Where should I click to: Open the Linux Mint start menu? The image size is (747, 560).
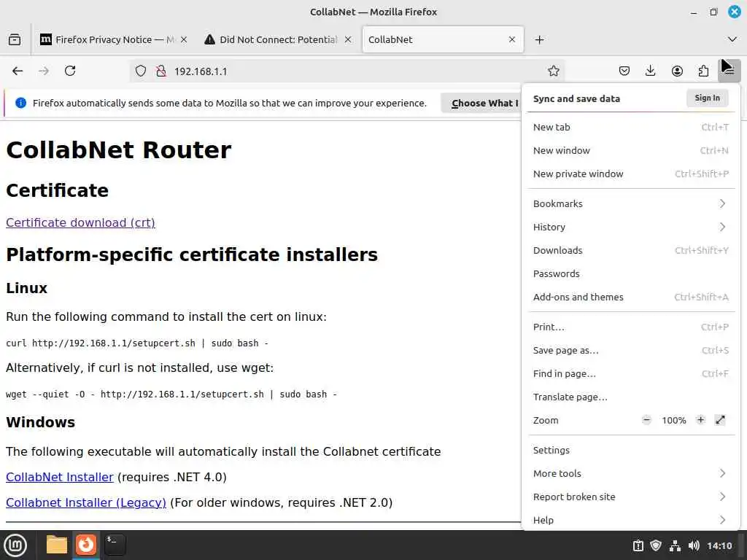point(15,545)
